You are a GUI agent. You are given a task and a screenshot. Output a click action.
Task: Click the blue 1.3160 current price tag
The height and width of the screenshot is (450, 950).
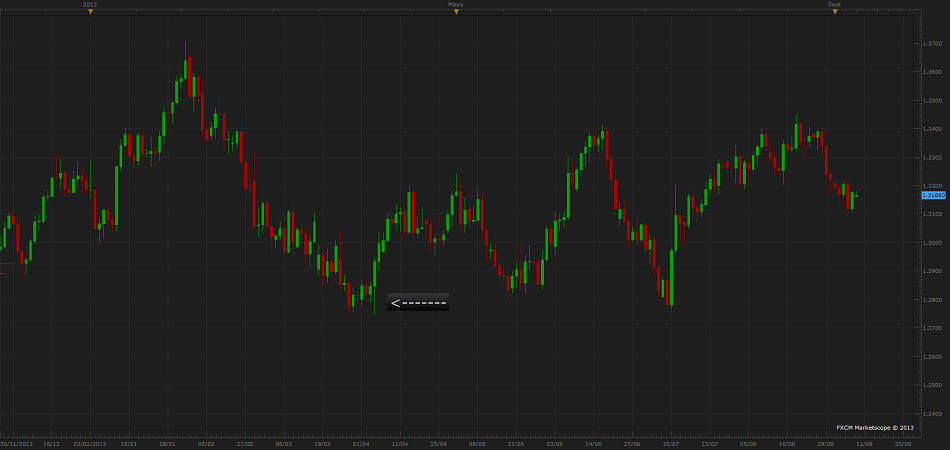pos(933,195)
